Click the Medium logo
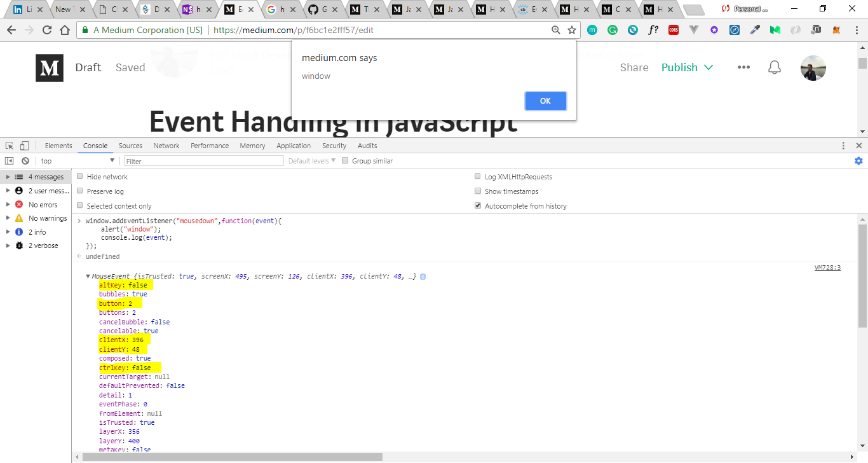This screenshot has height=463, width=868. click(50, 68)
